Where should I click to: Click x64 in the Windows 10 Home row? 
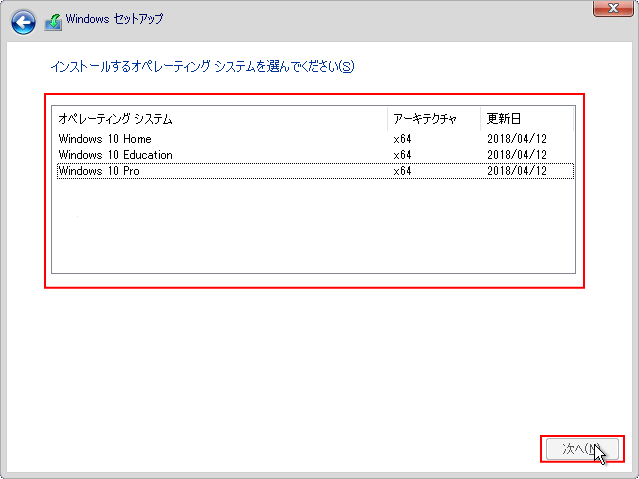(x=402, y=139)
